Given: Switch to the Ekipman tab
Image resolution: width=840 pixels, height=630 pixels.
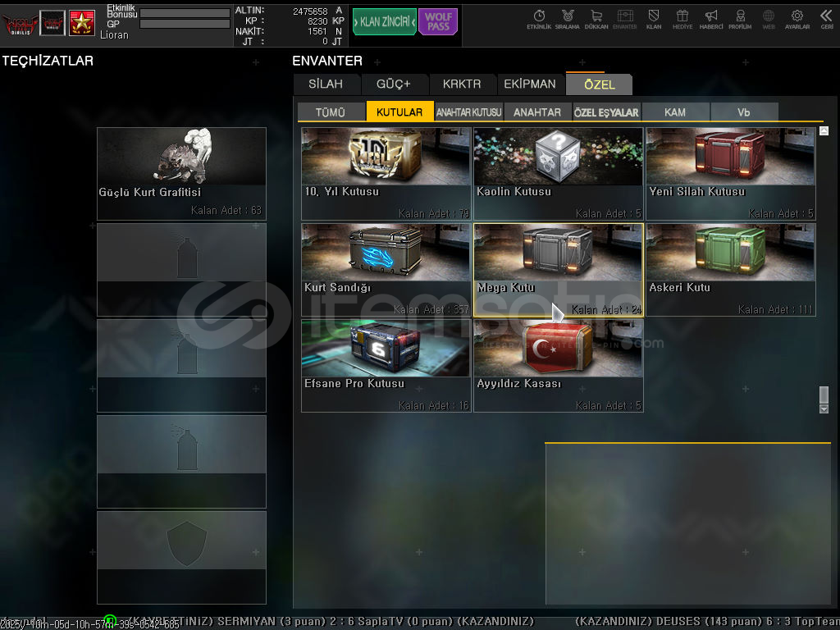Looking at the screenshot, I should pyautogui.click(x=529, y=84).
